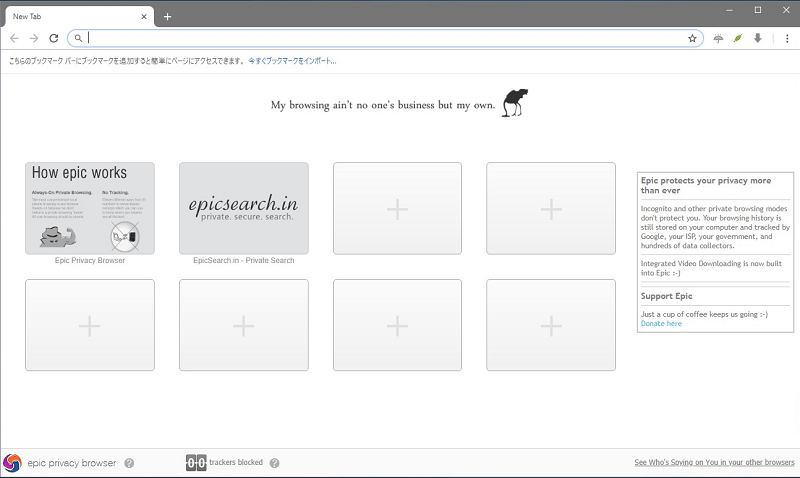Viewport: 800px width, 478px height.
Task: Add a site in the empty tile below epicsearch.in
Action: click(244, 325)
